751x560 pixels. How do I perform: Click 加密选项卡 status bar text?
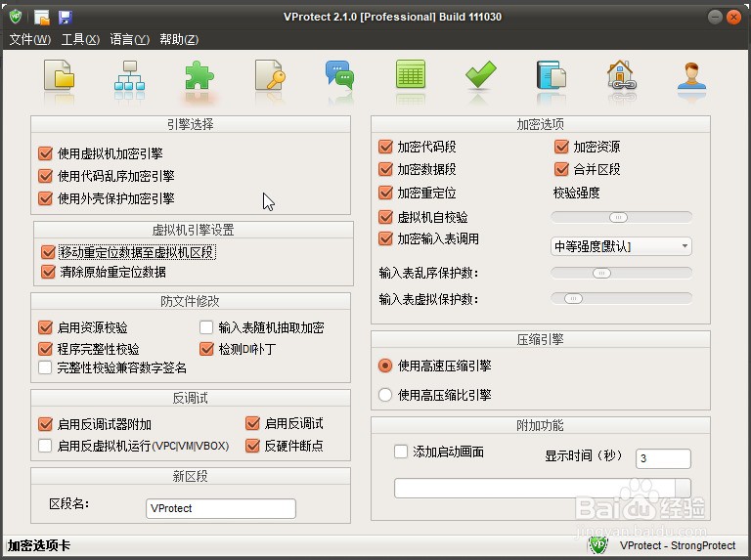click(x=39, y=545)
